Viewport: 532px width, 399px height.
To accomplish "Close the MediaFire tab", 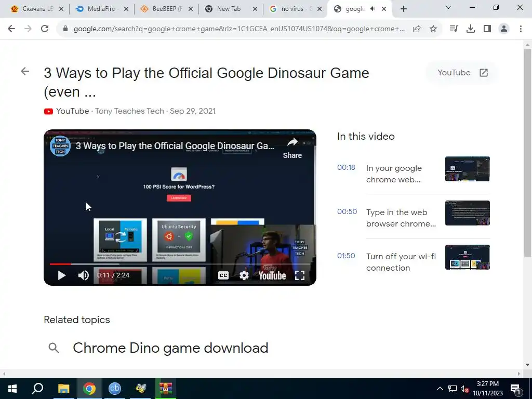I will coord(126,9).
